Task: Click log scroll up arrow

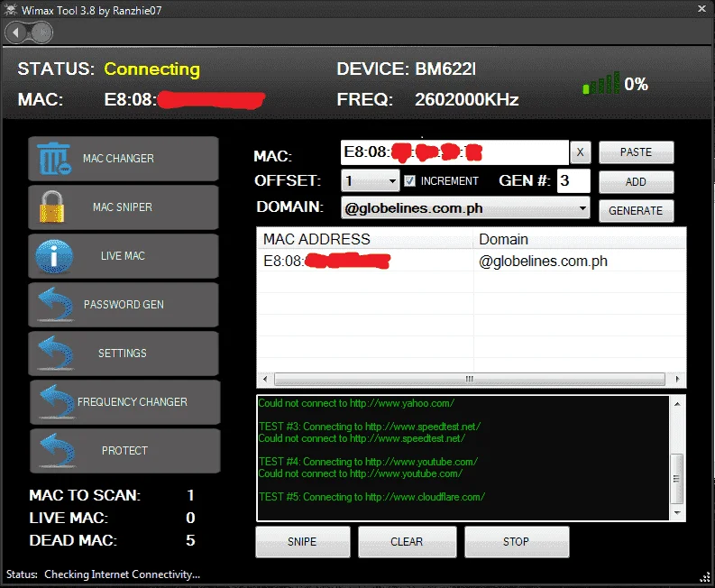Action: click(x=677, y=404)
